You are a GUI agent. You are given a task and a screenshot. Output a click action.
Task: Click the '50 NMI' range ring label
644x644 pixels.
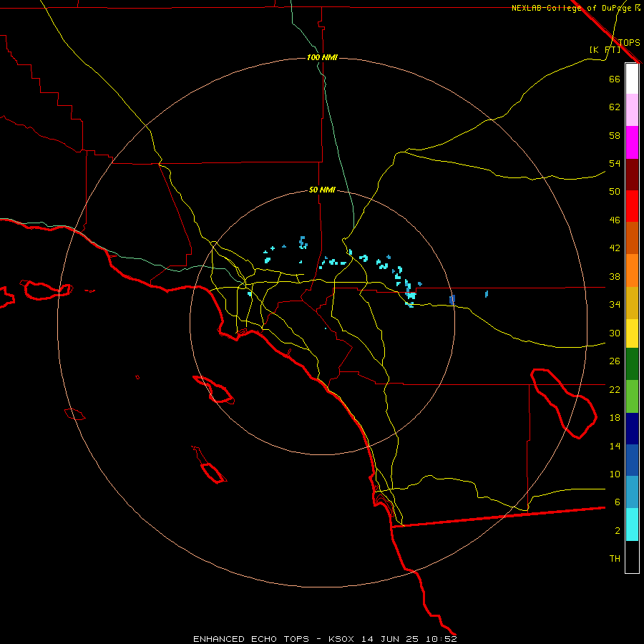[x=322, y=190]
